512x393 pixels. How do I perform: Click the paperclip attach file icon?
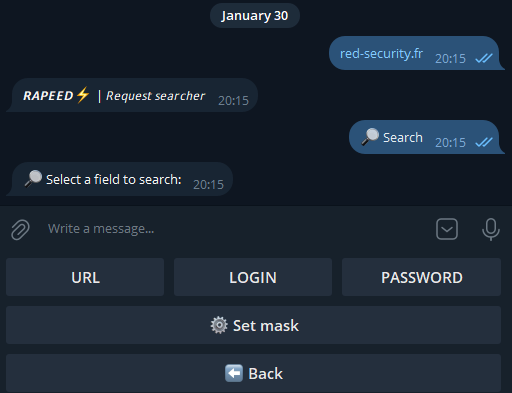coord(20,229)
